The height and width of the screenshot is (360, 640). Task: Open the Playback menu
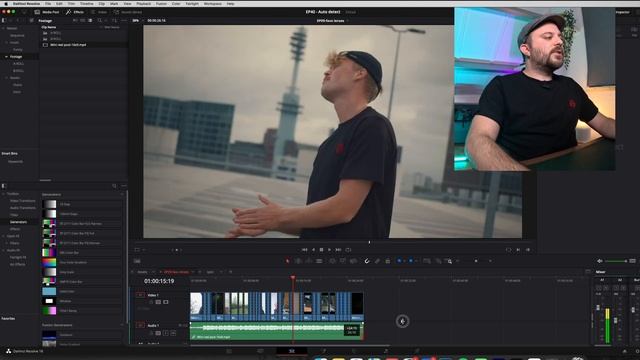(x=144, y=4)
